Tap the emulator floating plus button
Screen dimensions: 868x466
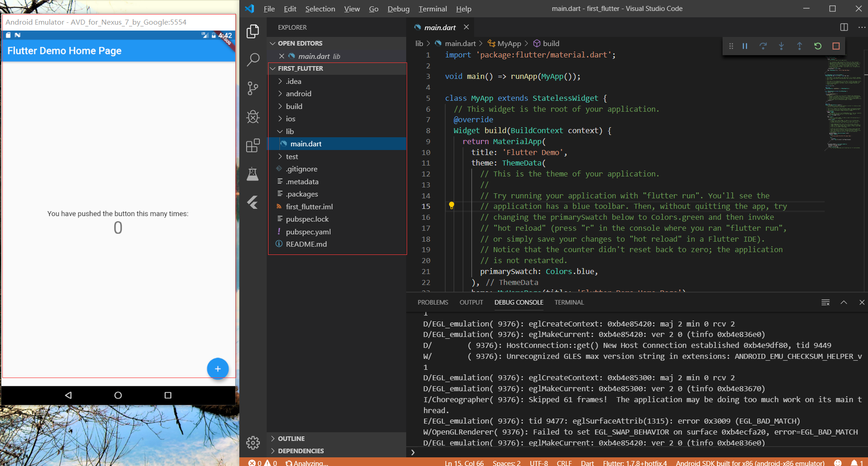pos(218,368)
